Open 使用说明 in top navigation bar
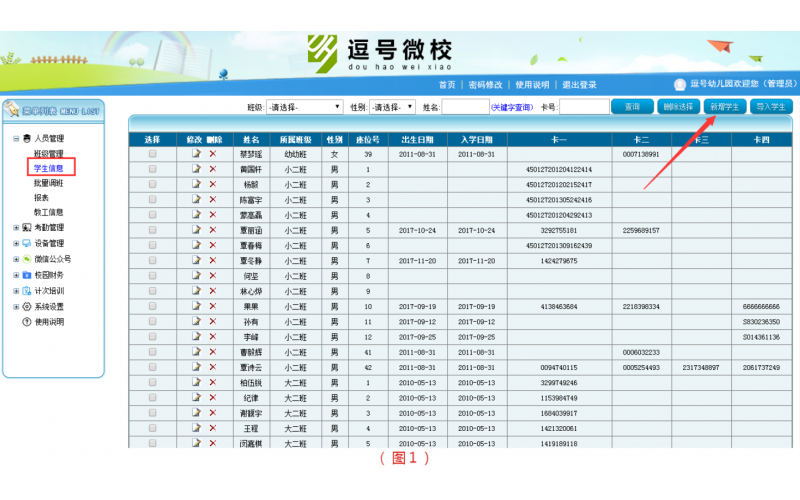This screenshot has width=800, height=500. [x=532, y=85]
